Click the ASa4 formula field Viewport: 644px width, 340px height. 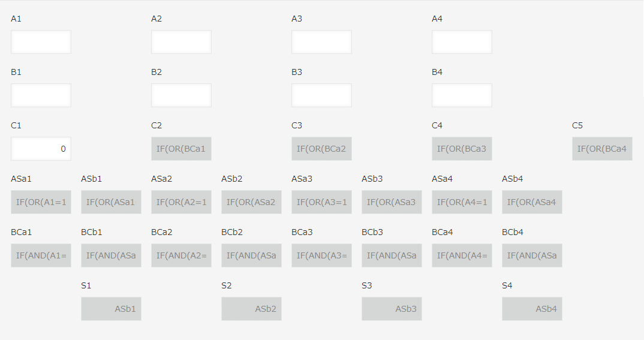click(462, 202)
